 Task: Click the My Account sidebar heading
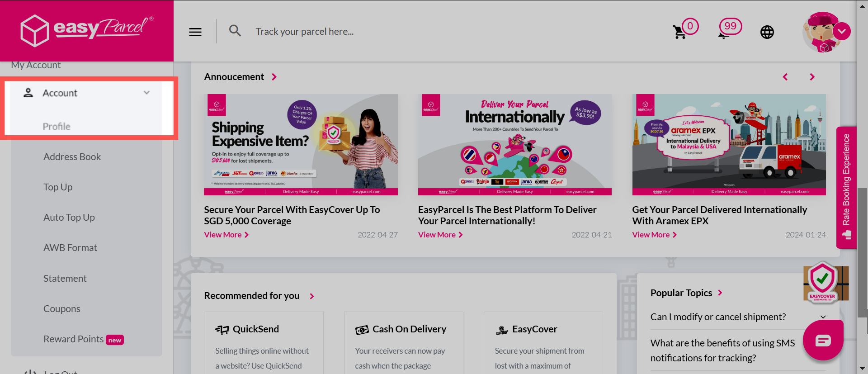(x=36, y=65)
